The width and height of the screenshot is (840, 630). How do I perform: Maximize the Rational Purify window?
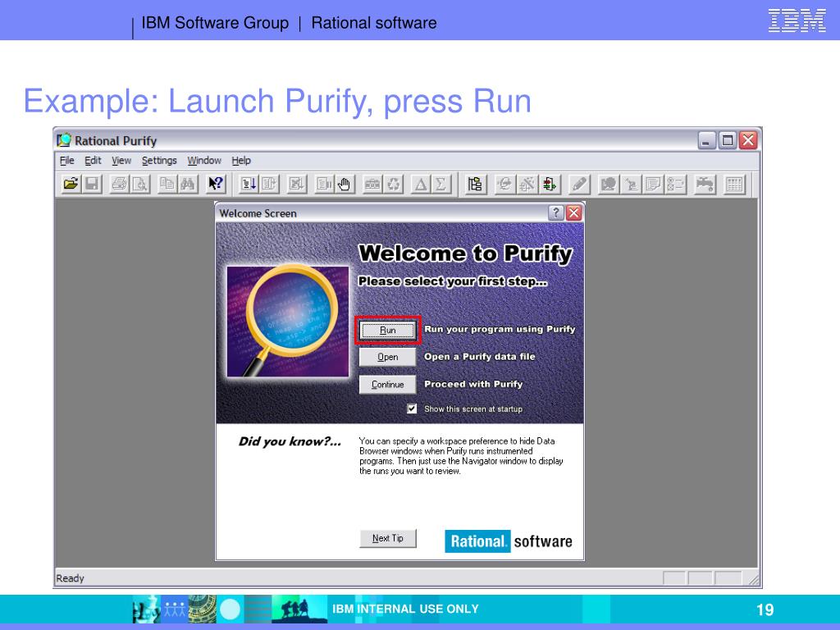(x=728, y=140)
